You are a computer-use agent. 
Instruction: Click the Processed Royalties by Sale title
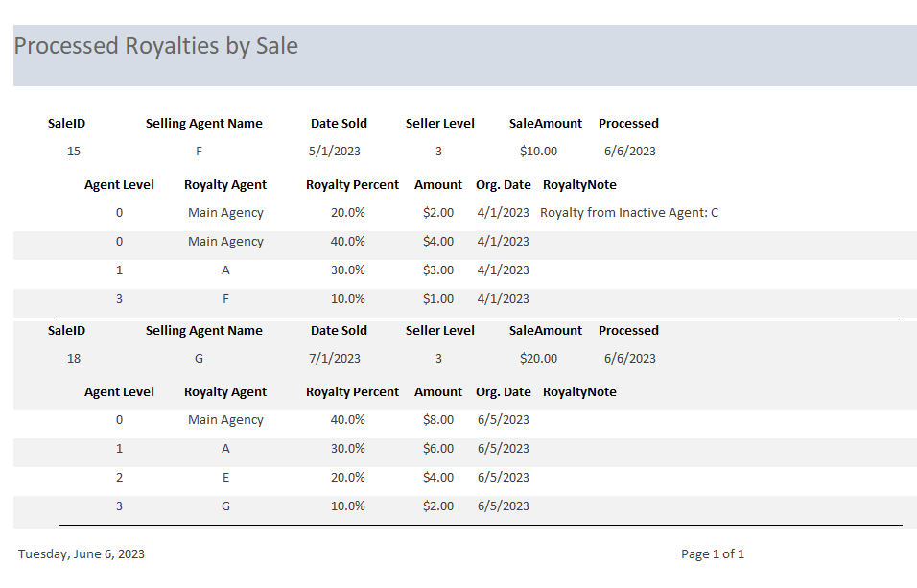[x=155, y=46]
